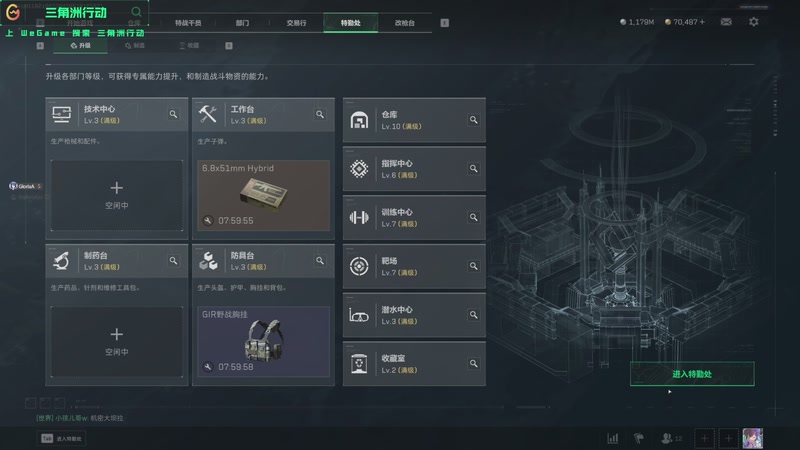Add production in 制药台 idle slot
Screen dimensions: 800x450
point(116,342)
